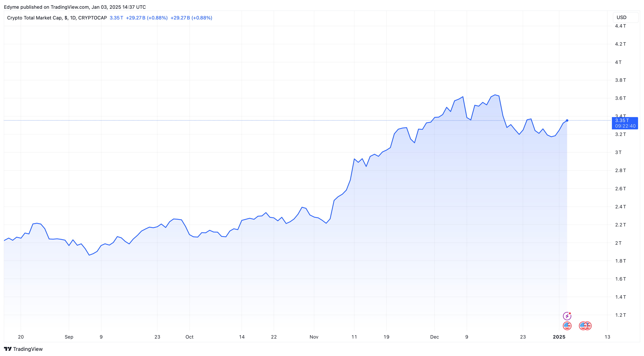Viewport: 644px width, 356px height.
Task: Click the front overlapping US flag icon
Action: (583, 326)
